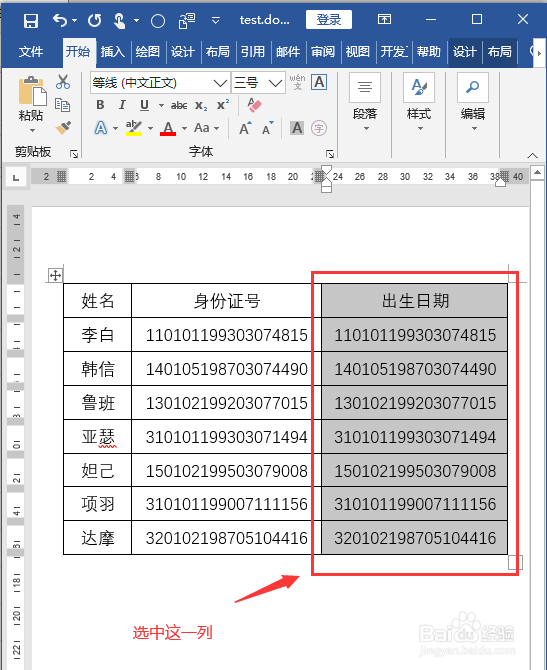
Task: Click the phonetic guide wén icon
Action: (297, 82)
